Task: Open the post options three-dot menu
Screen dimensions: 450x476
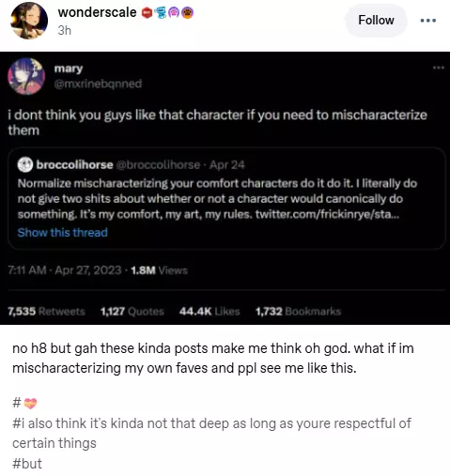Action: point(428,21)
